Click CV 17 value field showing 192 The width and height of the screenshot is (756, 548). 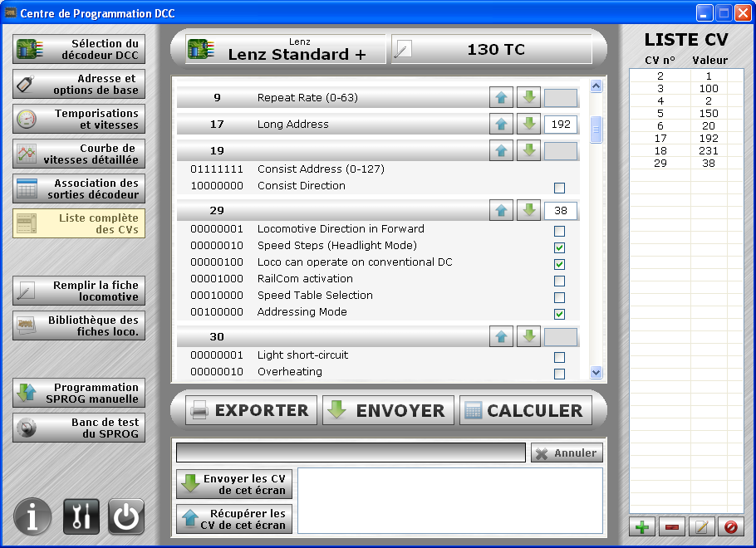pyautogui.click(x=561, y=125)
